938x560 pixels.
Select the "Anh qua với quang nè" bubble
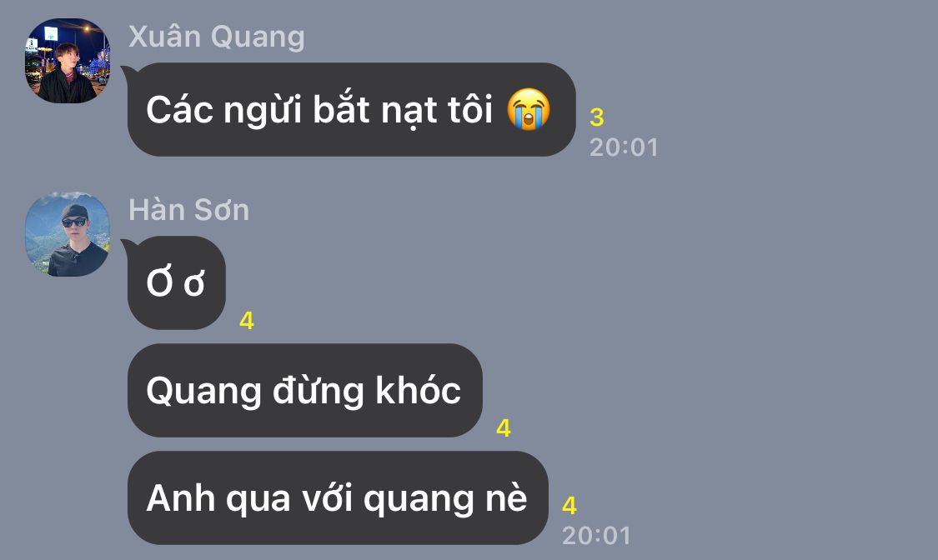(x=338, y=497)
